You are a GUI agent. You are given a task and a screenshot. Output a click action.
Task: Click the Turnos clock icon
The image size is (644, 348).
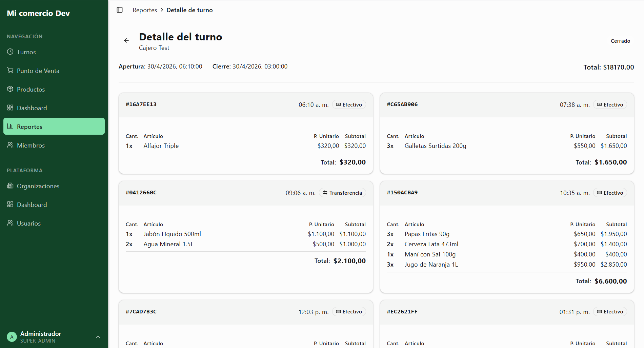pyautogui.click(x=10, y=52)
